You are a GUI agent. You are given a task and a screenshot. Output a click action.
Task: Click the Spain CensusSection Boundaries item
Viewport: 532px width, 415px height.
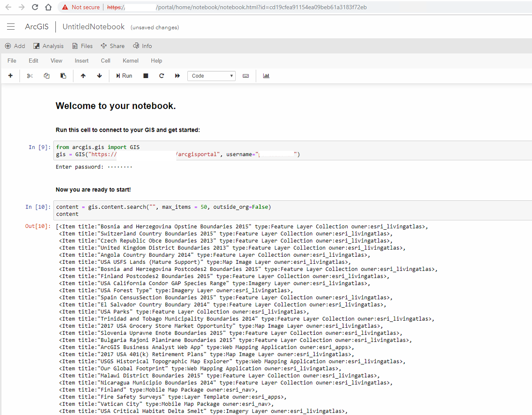tap(226, 298)
